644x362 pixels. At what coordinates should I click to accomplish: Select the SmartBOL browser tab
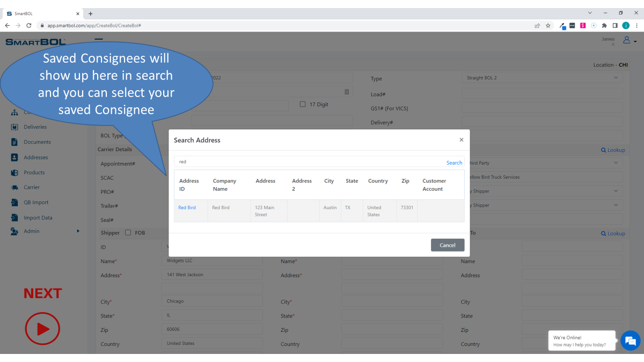click(x=43, y=13)
